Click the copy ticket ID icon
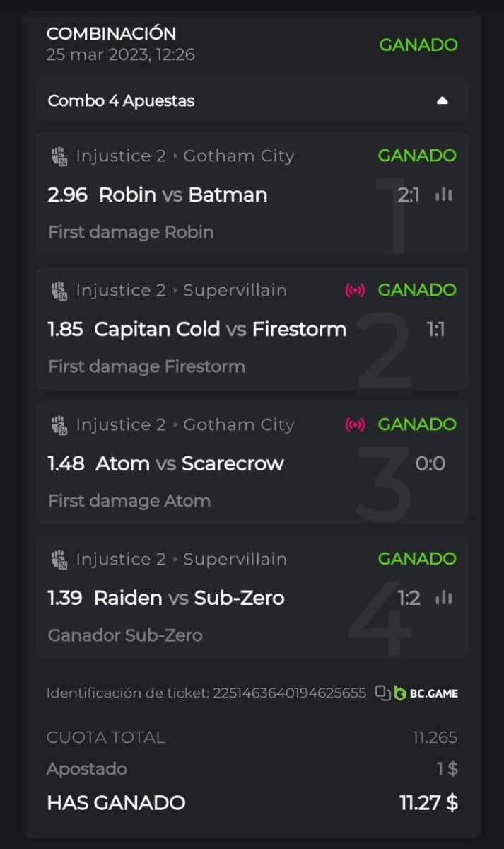 [x=382, y=693]
